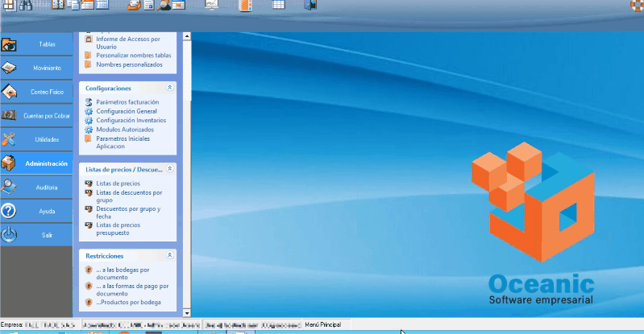Open Cuentas por Cobrar module
The width and height of the screenshot is (644, 334).
(37, 116)
